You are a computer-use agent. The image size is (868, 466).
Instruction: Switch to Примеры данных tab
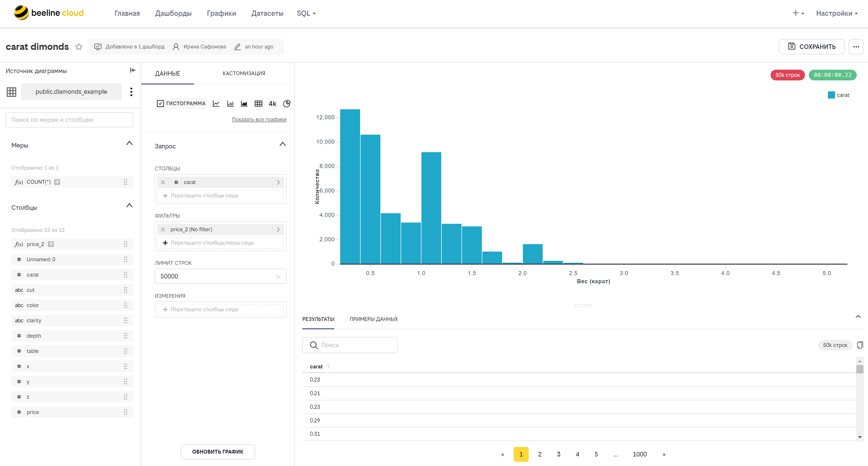point(374,319)
